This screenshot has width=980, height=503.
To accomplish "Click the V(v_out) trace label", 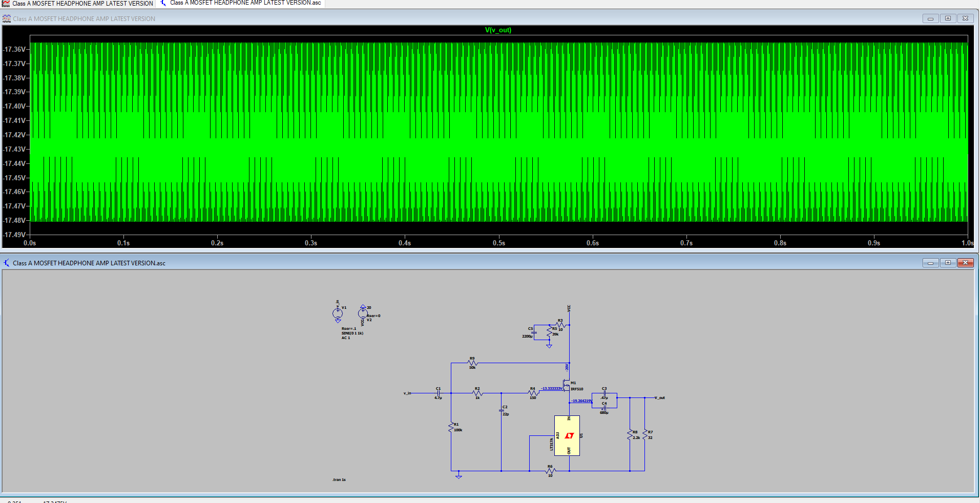I will 498,30.
